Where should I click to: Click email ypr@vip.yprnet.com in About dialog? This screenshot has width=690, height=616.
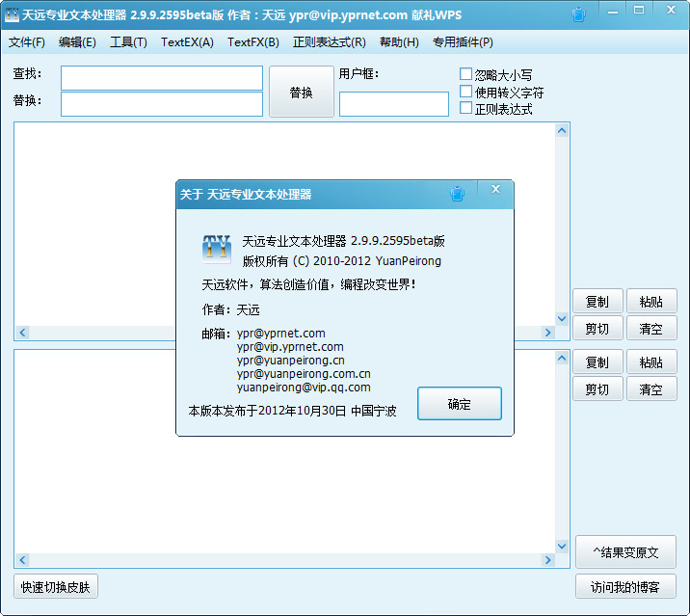coord(290,347)
